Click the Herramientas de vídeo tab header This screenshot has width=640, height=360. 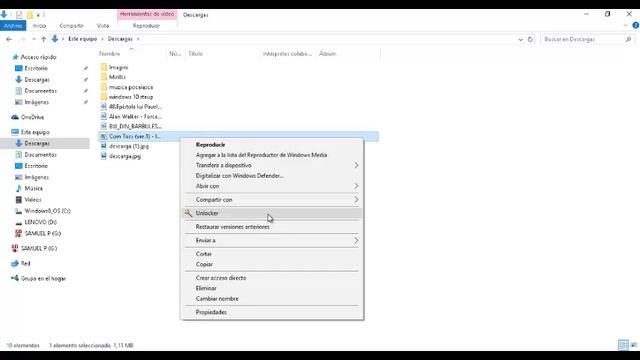[x=147, y=14]
